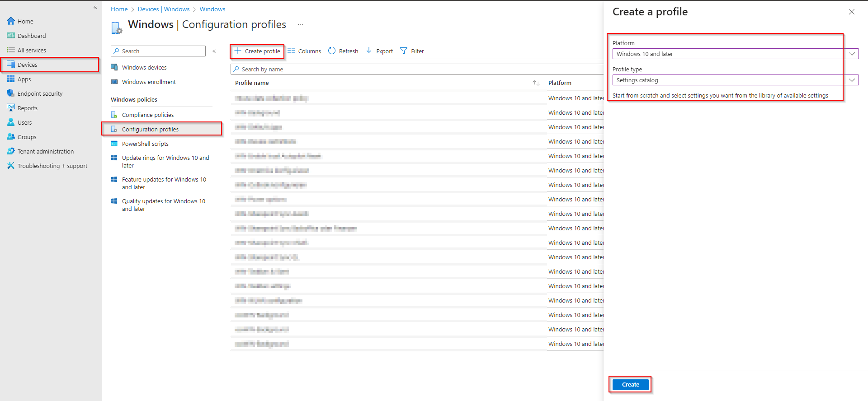Screen dimensions: 868x401
Task: Open the Reports icon in sidebar
Action: [x=11, y=108]
